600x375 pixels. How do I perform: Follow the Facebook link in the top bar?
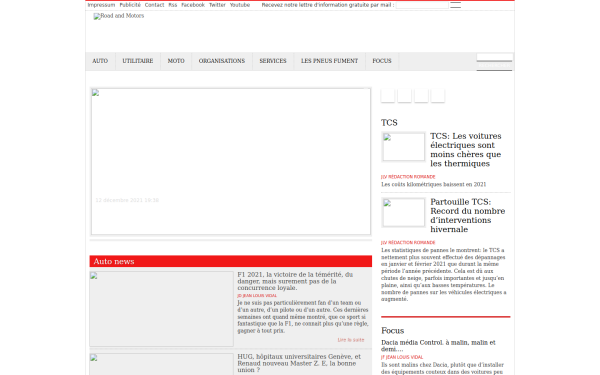tap(193, 5)
